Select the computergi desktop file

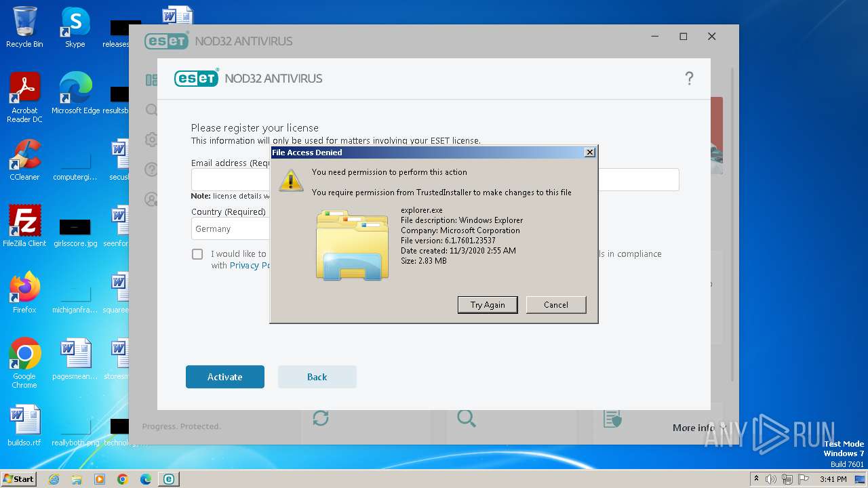tap(75, 164)
